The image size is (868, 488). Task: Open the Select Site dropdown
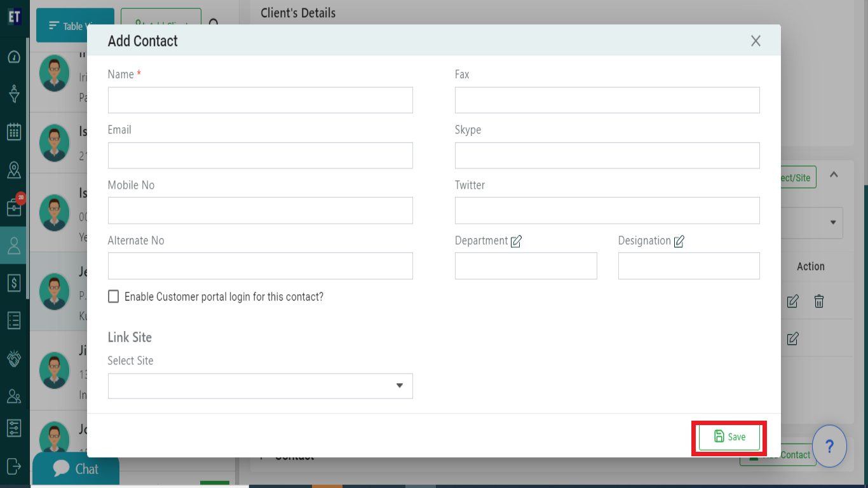click(x=261, y=386)
